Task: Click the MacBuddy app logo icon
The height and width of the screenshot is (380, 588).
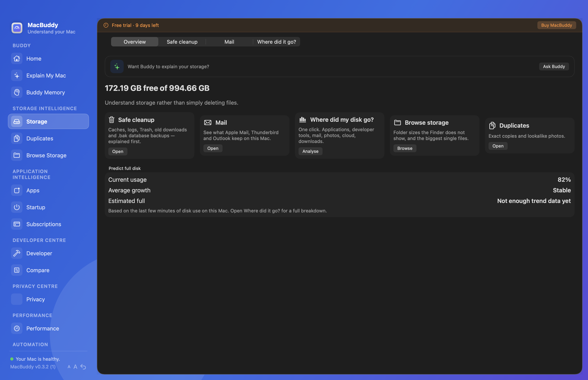Action: [17, 28]
